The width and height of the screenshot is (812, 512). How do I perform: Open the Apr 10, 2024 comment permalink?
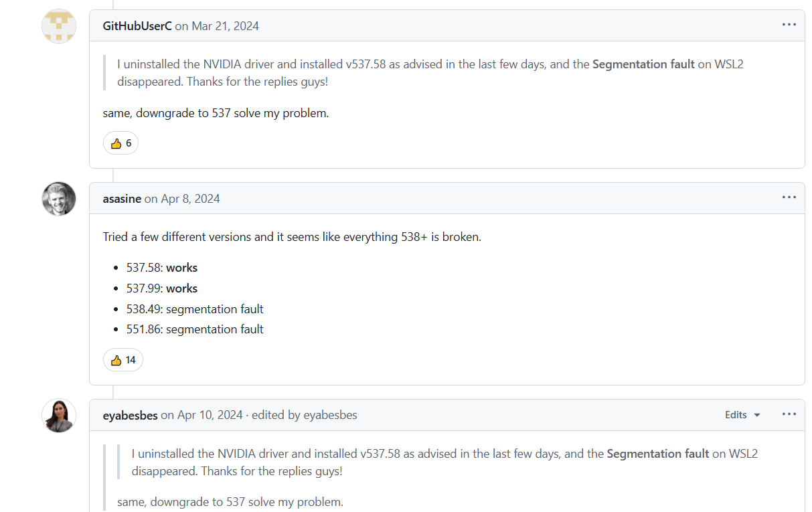[x=210, y=416]
